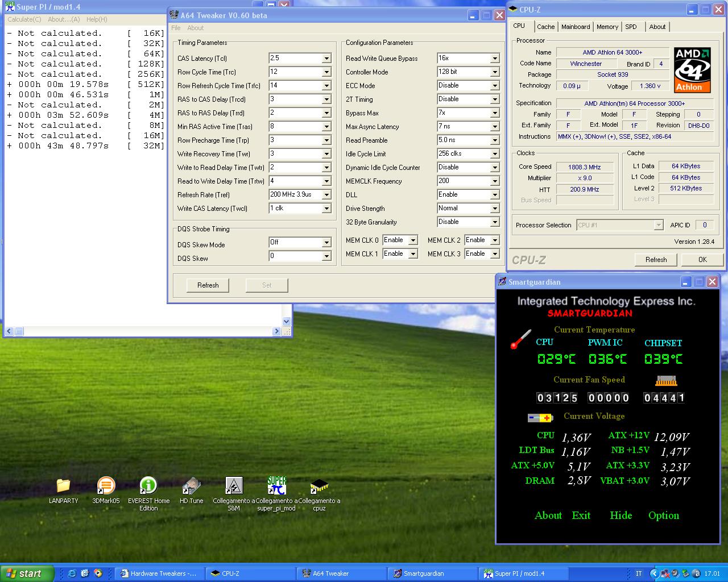
Task: Switch to the Memory tab in CPU-Z
Action: (607, 27)
